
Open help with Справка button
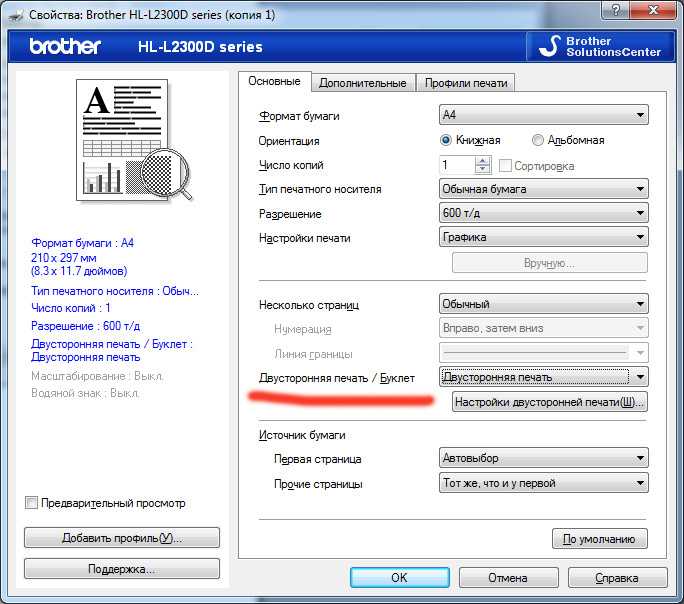[x=617, y=578]
